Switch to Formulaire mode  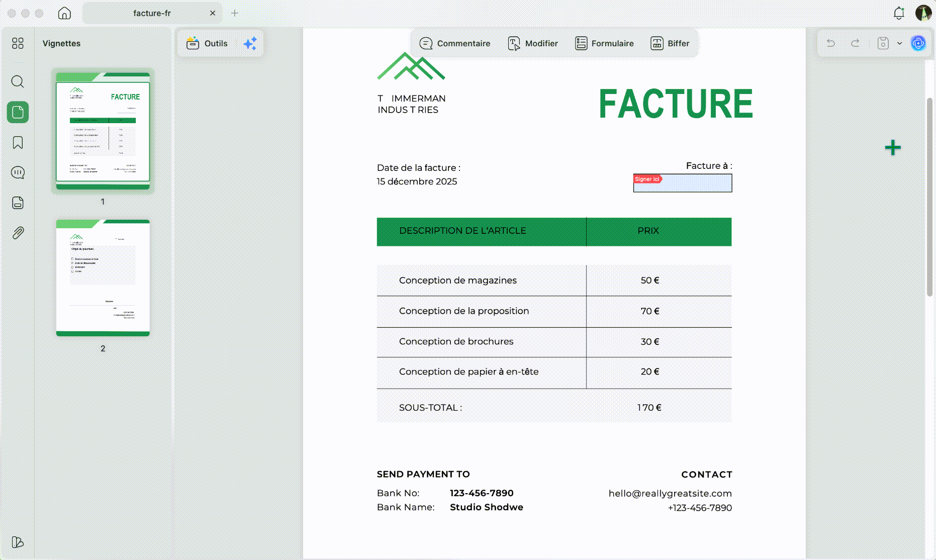coord(604,44)
